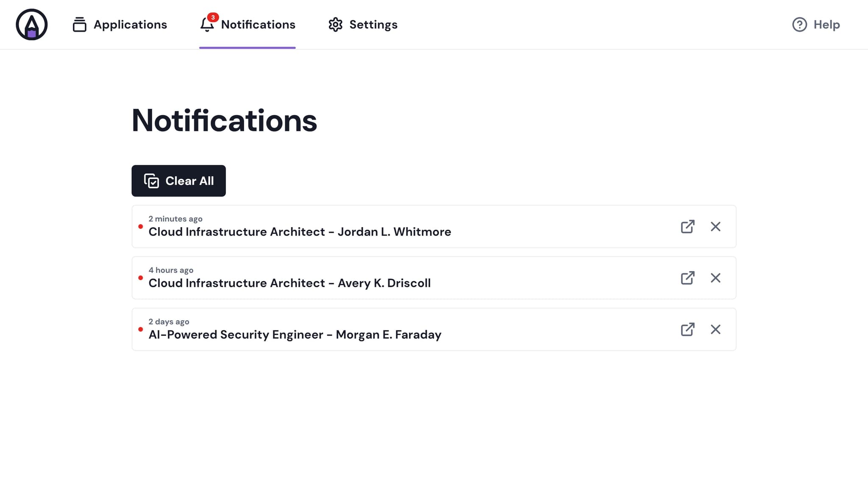
Task: Open Morgan E. Faraday notification externally
Action: tap(687, 330)
